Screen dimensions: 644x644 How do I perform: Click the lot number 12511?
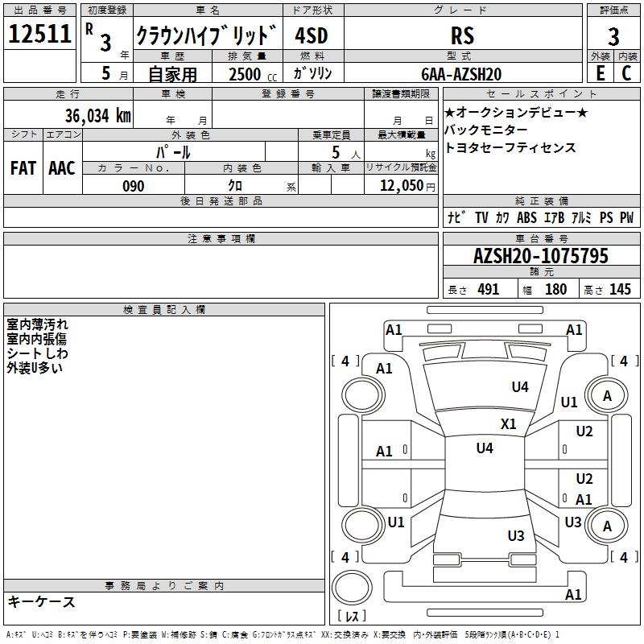[39, 35]
